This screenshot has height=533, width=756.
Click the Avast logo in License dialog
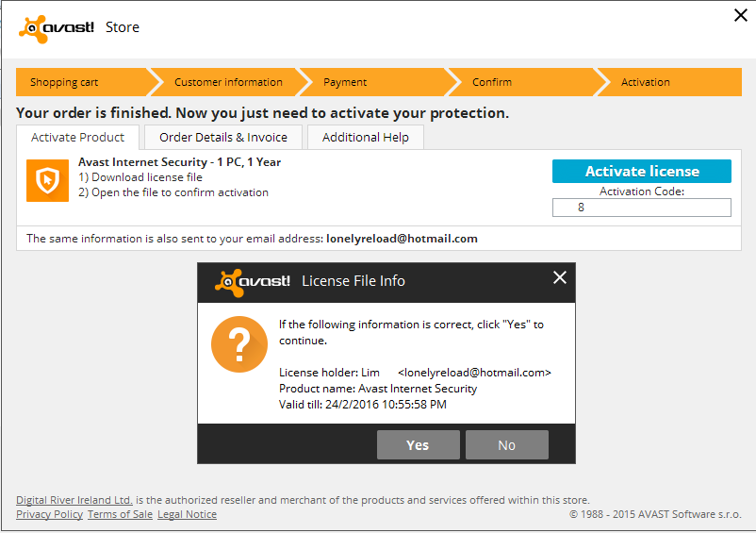(253, 281)
